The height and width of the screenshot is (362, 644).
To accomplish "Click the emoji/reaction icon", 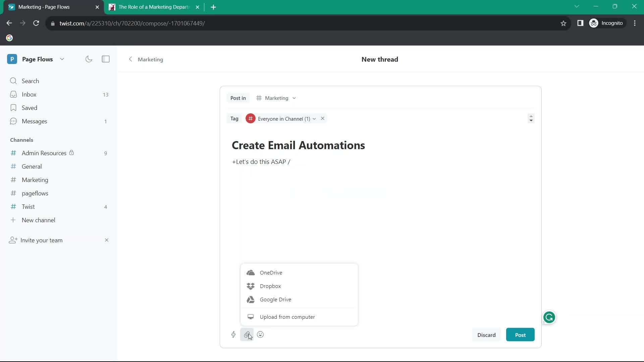I will (261, 335).
